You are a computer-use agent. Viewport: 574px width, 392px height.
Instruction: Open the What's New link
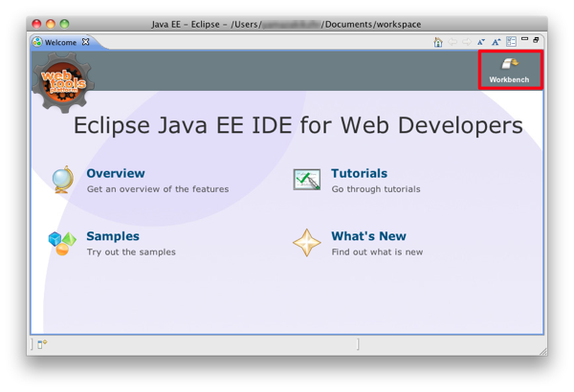point(368,236)
